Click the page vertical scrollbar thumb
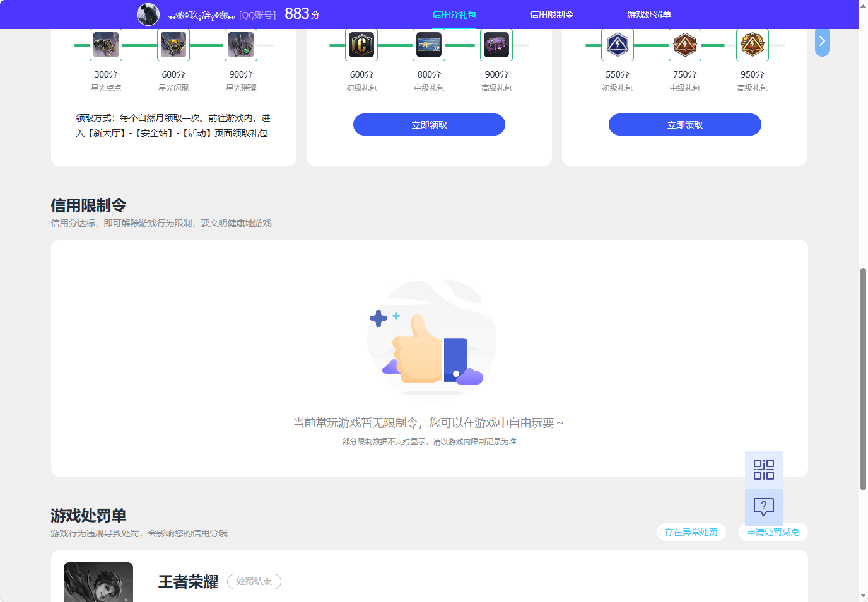 863,379
